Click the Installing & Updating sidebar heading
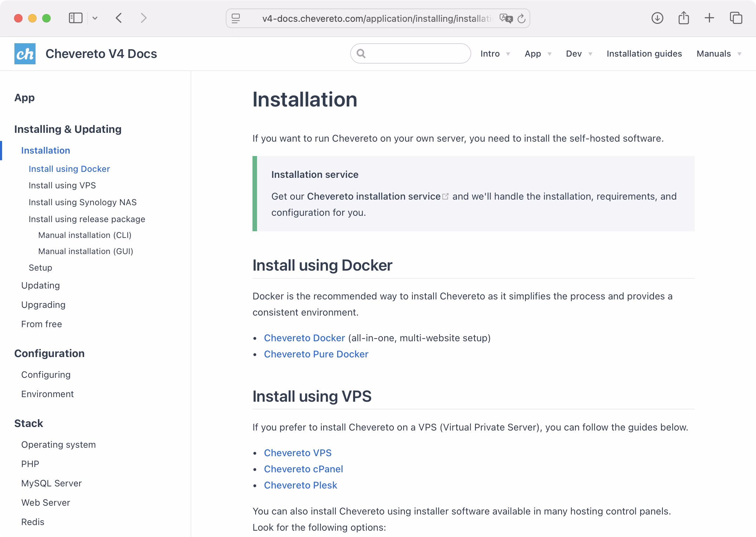The height and width of the screenshot is (537, 756). (68, 129)
